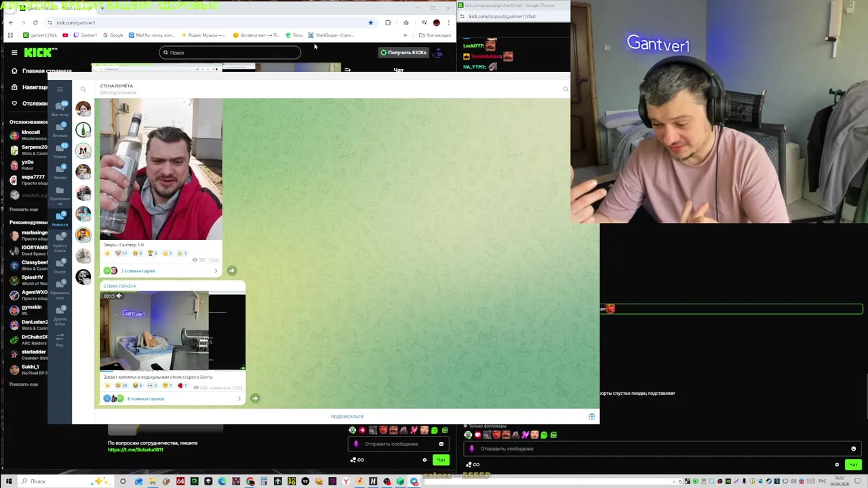The height and width of the screenshot is (488, 868).
Task: Click Windows Start button
Action: point(9,481)
